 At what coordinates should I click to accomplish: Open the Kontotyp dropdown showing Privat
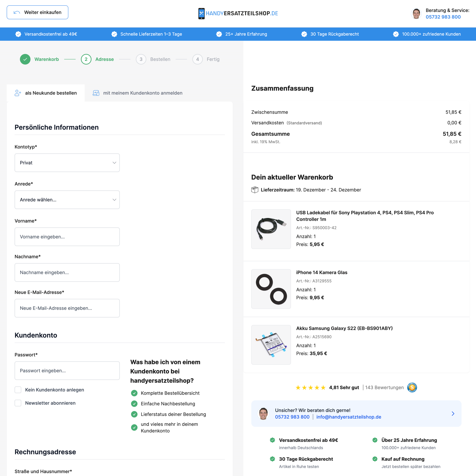tap(67, 163)
